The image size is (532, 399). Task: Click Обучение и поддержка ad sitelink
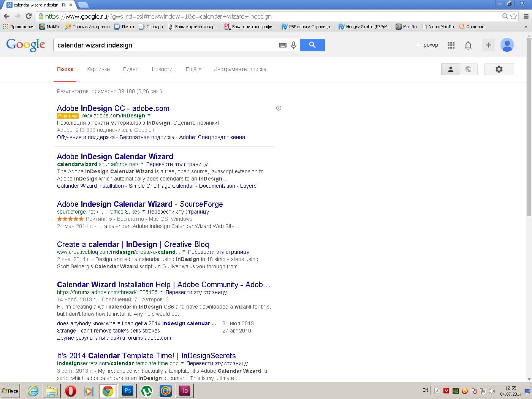tap(85, 137)
